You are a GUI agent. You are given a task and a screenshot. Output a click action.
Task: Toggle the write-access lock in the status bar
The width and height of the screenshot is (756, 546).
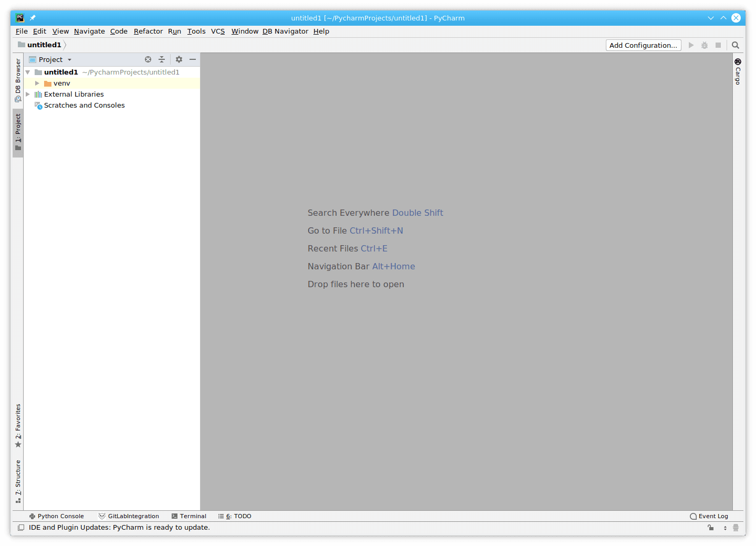click(x=711, y=528)
